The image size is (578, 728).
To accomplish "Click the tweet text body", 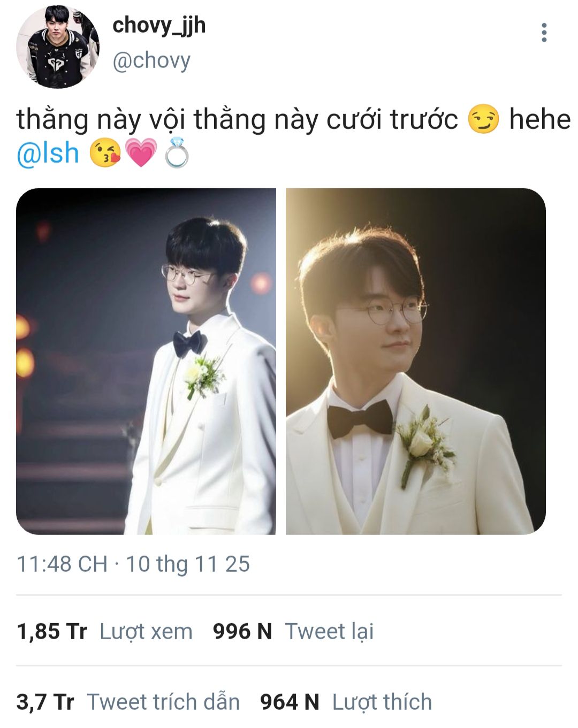I will point(293,136).
